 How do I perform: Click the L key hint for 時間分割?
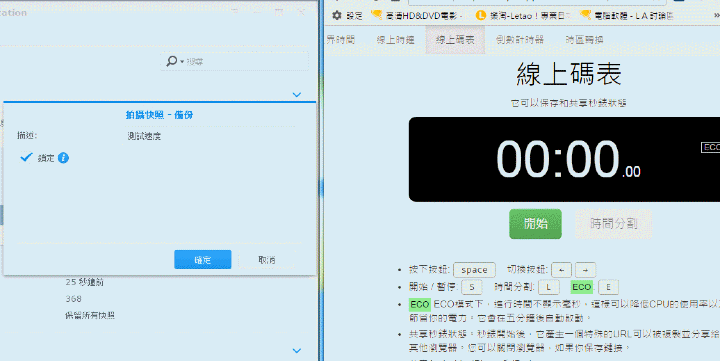coord(549,287)
